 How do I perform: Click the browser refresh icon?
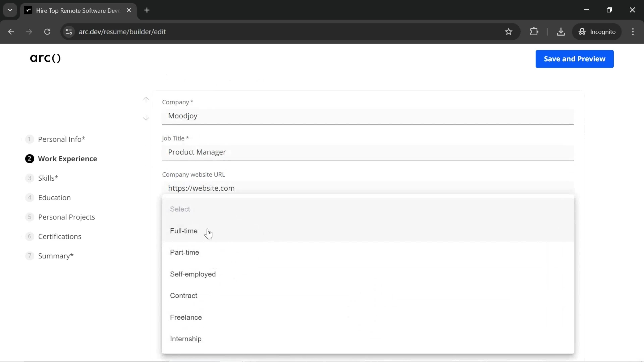coord(47,31)
